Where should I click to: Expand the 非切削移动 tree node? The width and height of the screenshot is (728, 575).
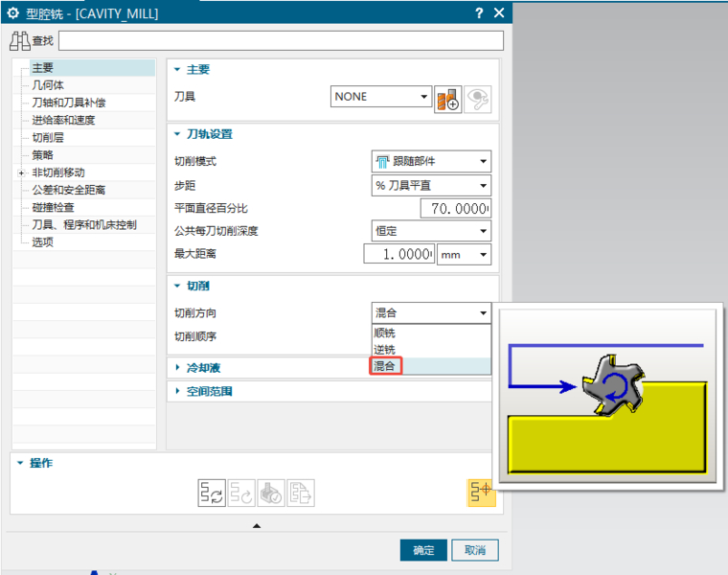21,172
